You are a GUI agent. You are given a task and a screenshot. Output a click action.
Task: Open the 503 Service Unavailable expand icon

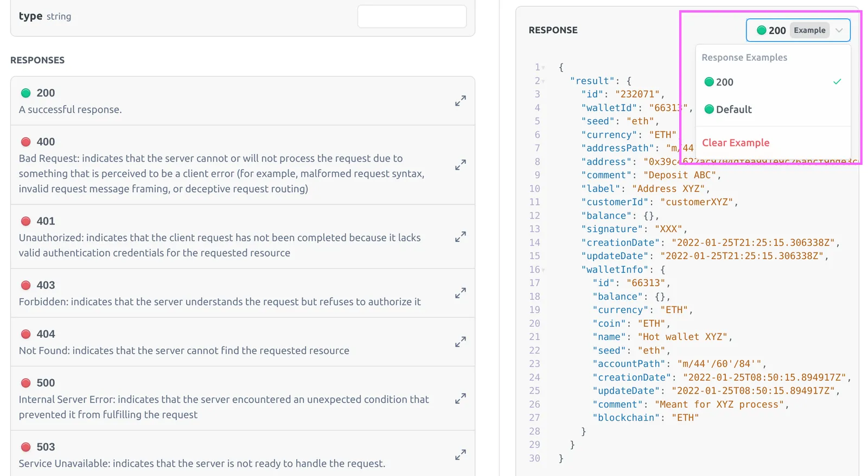tap(460, 455)
